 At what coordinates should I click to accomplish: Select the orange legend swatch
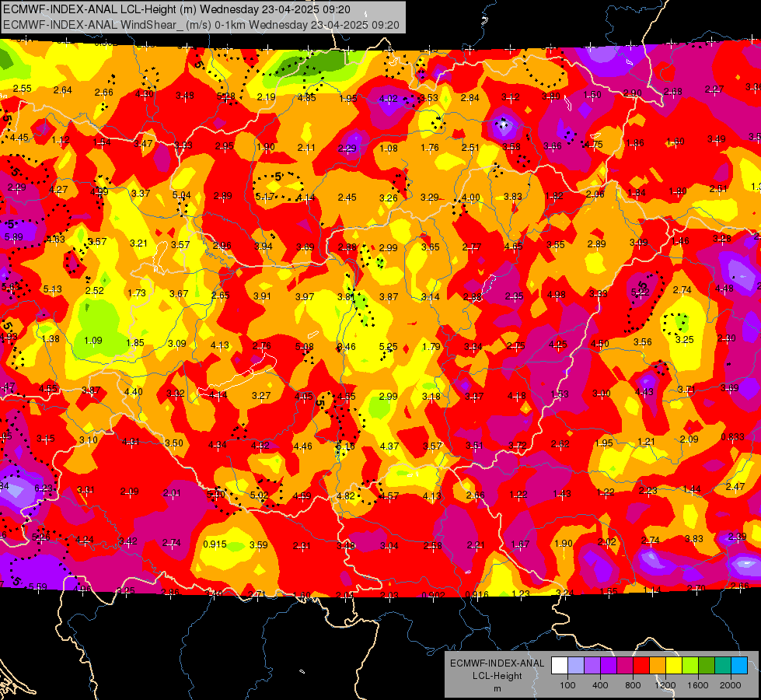[x=657, y=666]
